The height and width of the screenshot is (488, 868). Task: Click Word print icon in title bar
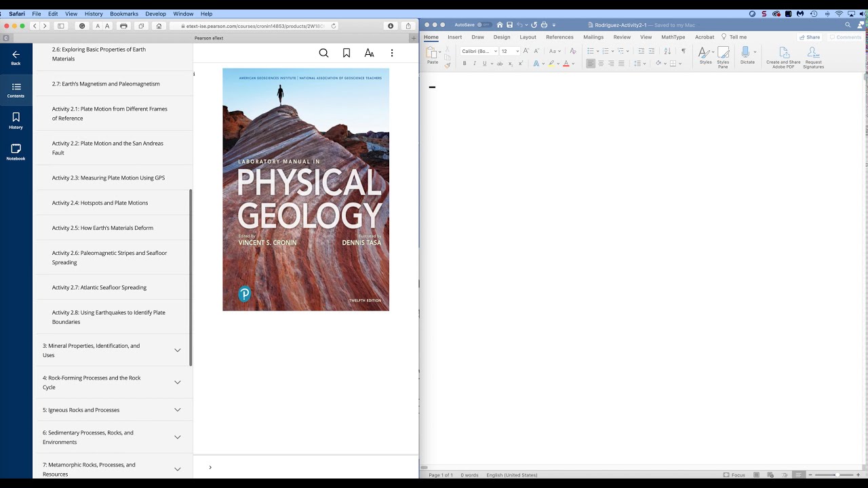(x=544, y=25)
